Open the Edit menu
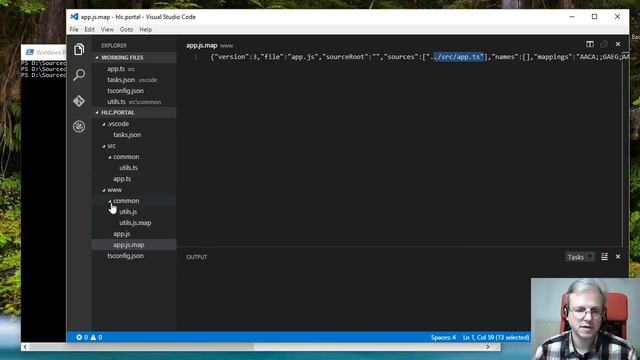This screenshot has width=640, height=360. (x=89, y=29)
